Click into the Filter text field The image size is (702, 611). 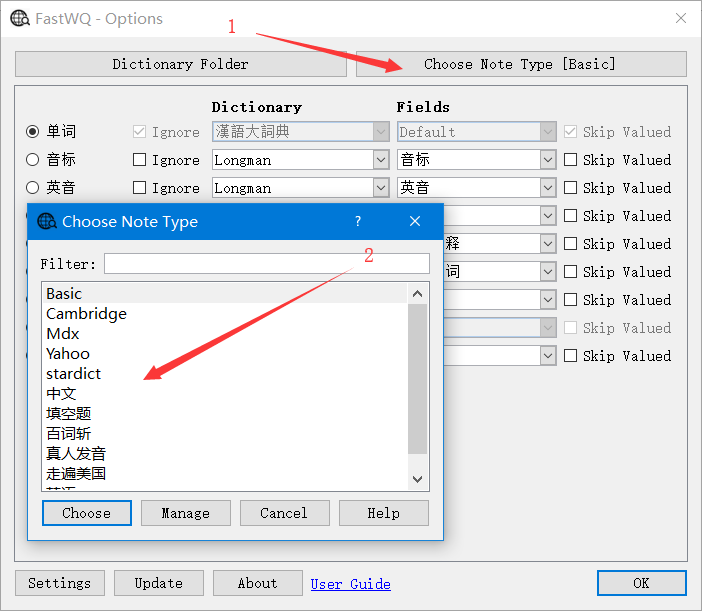tap(266, 264)
